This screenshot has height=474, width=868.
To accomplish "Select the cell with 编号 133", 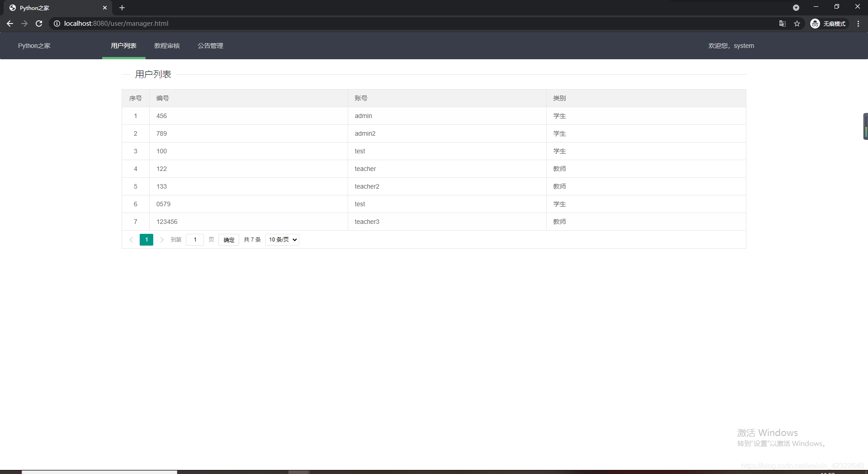I will point(249,186).
